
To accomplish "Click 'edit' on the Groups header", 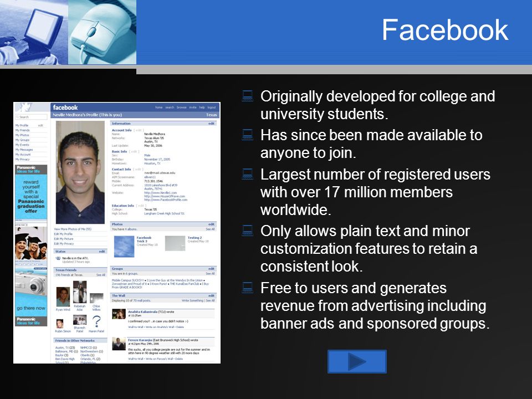I will [x=211, y=269].
